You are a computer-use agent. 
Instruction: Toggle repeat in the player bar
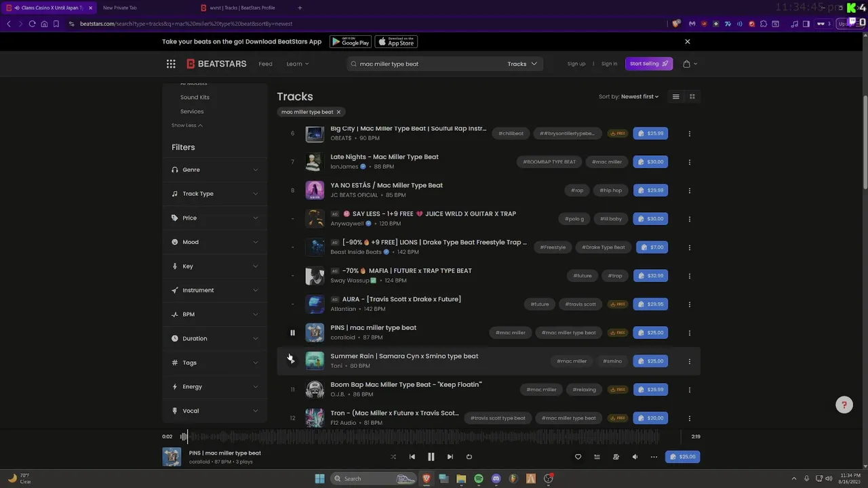click(469, 457)
